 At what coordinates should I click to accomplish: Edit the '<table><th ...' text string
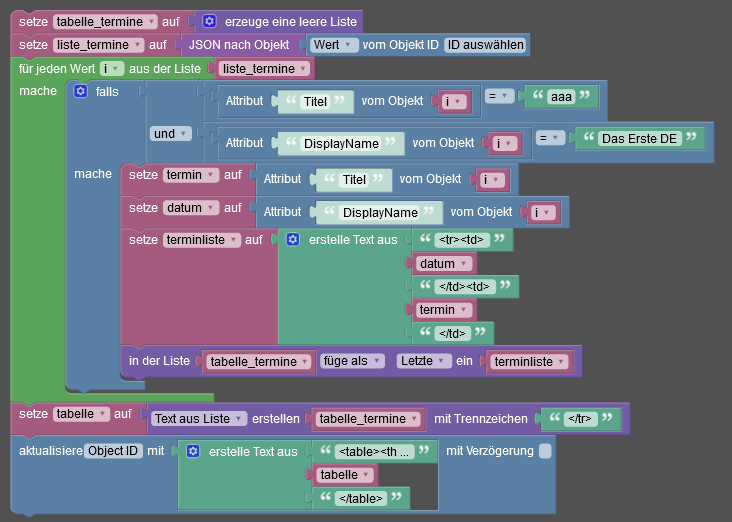pyautogui.click(x=374, y=451)
